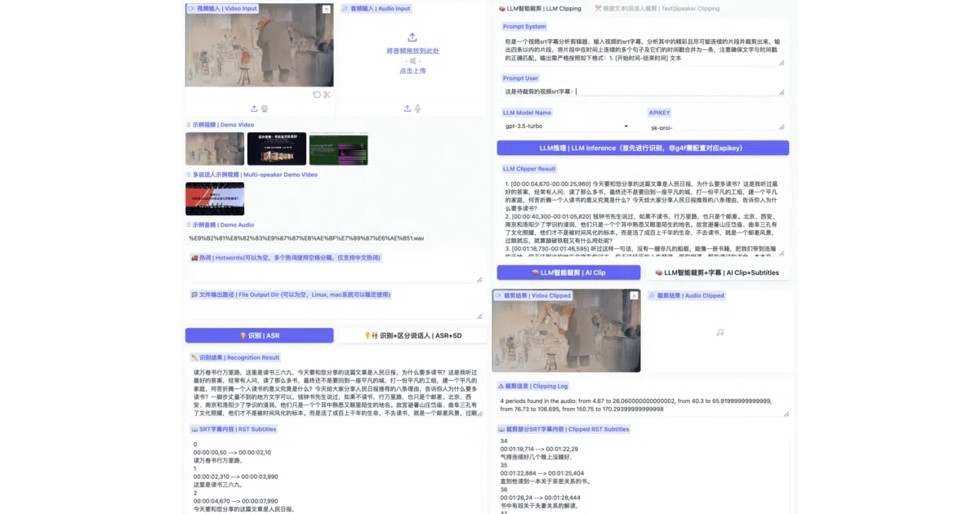Click the small upload icon beside the microphone
Screen dimensions: 980x514
(408, 109)
